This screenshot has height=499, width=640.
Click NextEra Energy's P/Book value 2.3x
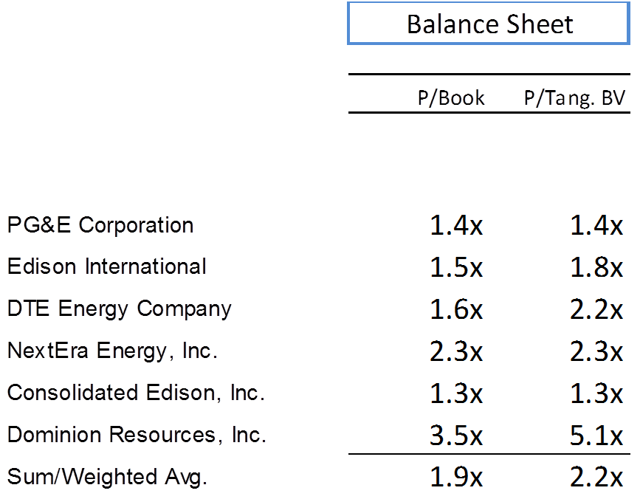click(x=456, y=351)
